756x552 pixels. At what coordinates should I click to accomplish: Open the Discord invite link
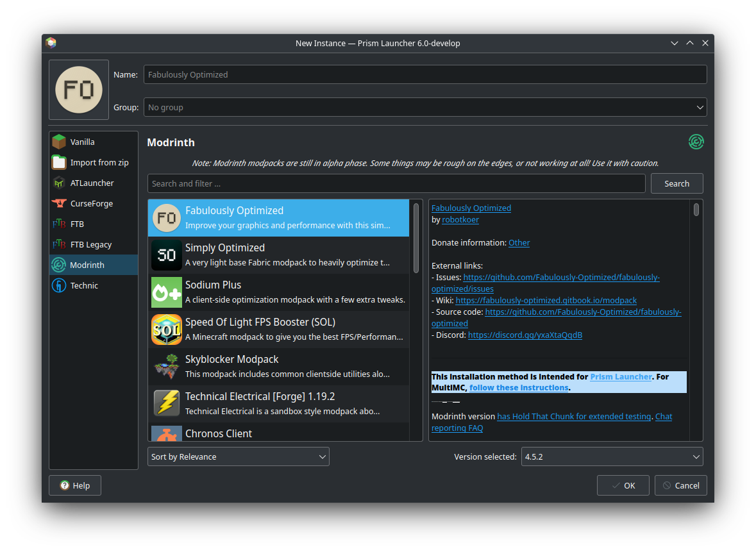click(525, 335)
